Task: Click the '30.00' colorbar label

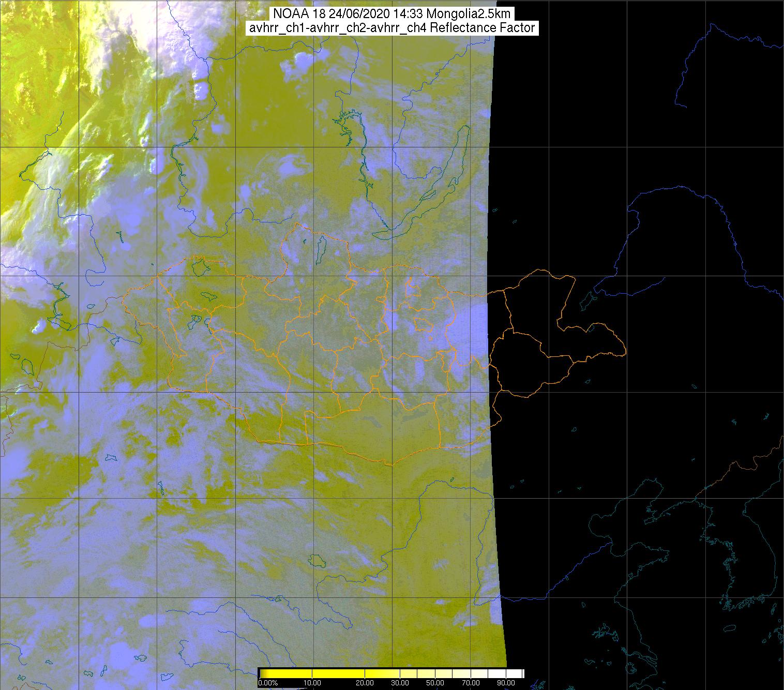Action: pyautogui.click(x=400, y=683)
